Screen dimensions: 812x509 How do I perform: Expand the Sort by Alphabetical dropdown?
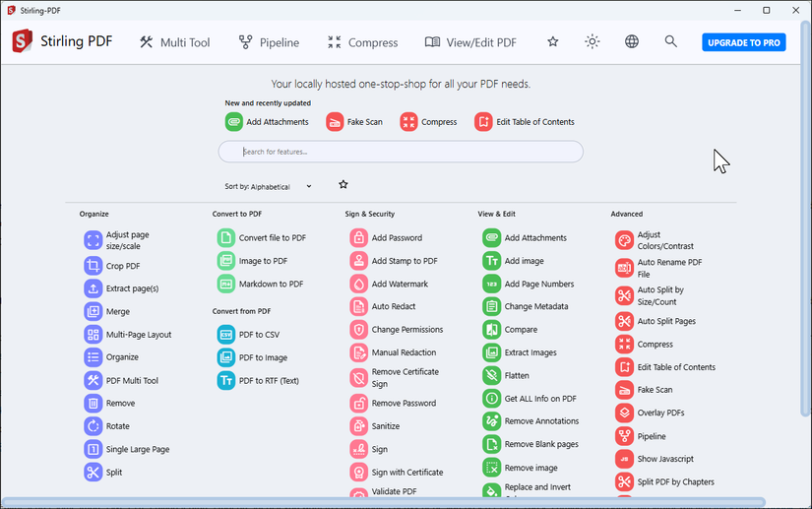point(269,186)
